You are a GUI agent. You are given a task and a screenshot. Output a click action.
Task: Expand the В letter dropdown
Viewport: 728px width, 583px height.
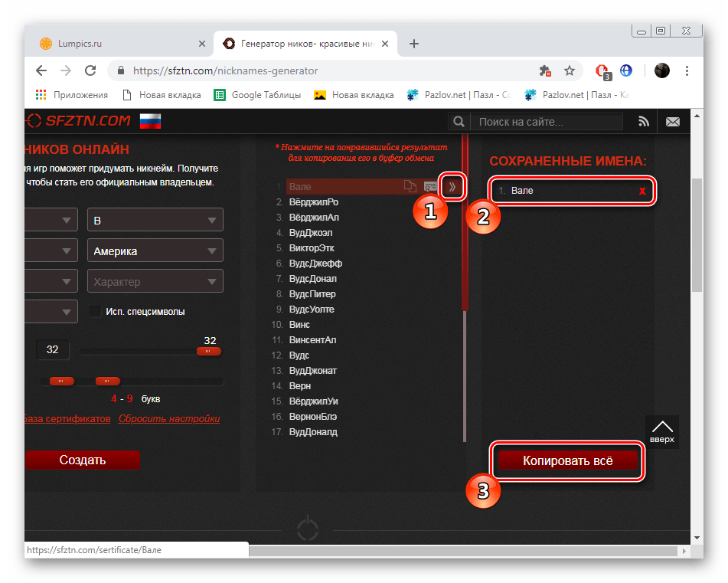[x=155, y=220]
